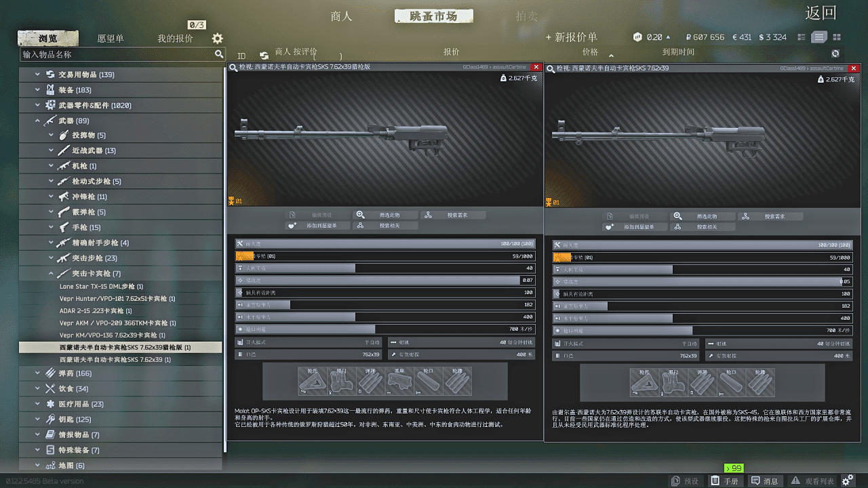Expand the 突击步枪 (23) subcategory

point(51,258)
